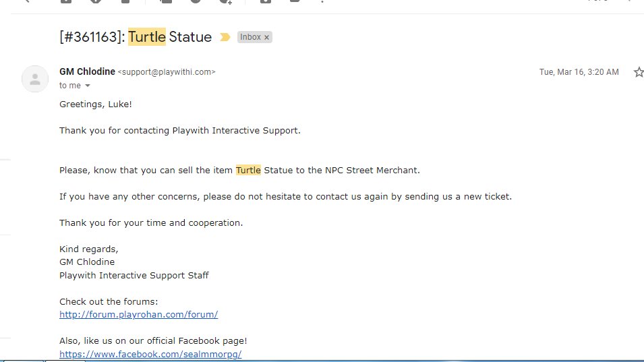Click 'NPC Street Merchant' in the message
Viewport: 644px width, 362px height.
tap(371, 170)
